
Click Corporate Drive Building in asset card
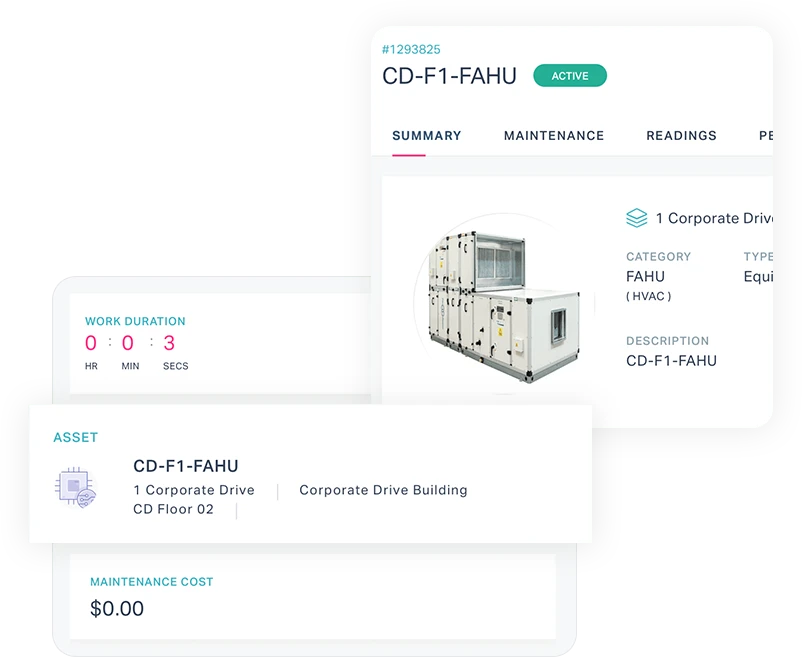coord(383,490)
